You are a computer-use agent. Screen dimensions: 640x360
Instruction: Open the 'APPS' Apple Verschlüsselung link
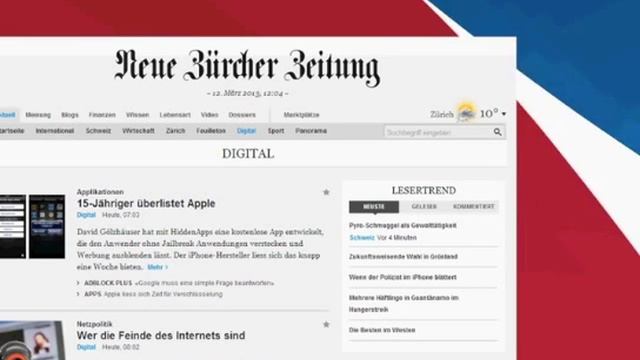tap(153, 294)
